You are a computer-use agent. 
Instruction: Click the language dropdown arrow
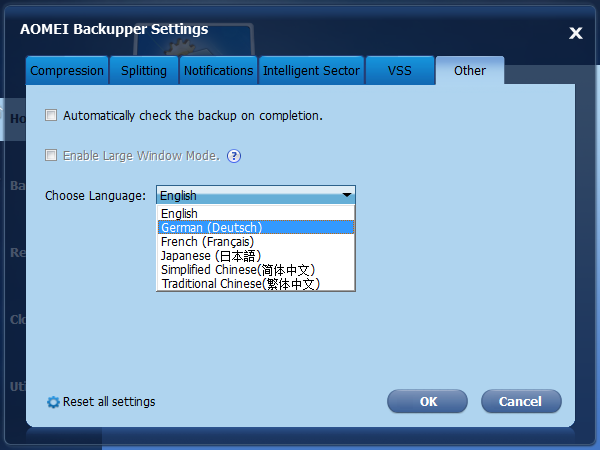tap(347, 195)
